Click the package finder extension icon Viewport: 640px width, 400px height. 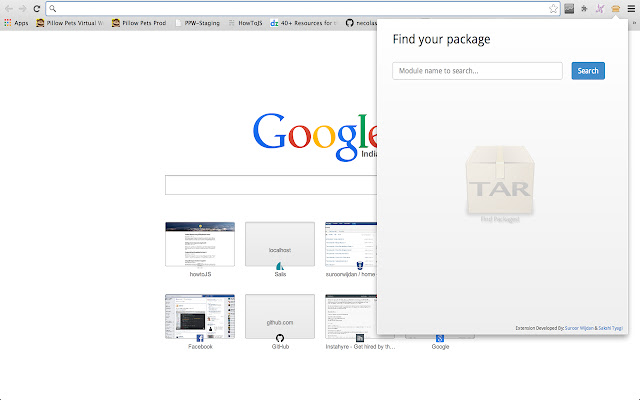(x=616, y=9)
